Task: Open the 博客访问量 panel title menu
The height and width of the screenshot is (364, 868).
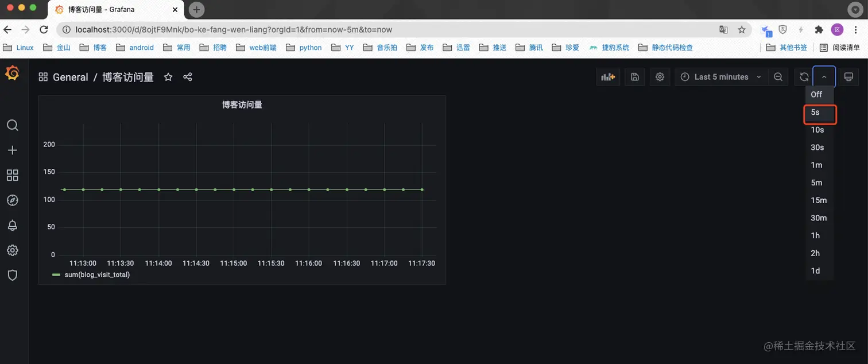Action: click(x=242, y=105)
